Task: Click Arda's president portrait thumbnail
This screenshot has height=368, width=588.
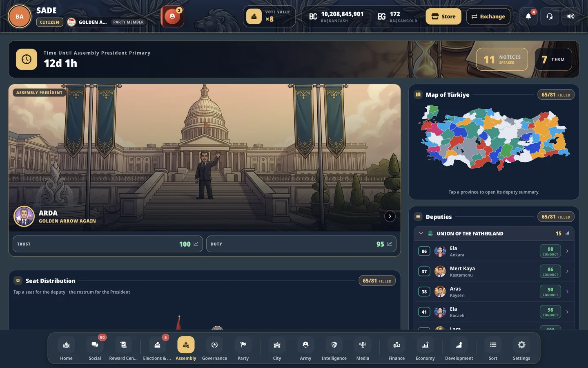Action: tap(24, 216)
